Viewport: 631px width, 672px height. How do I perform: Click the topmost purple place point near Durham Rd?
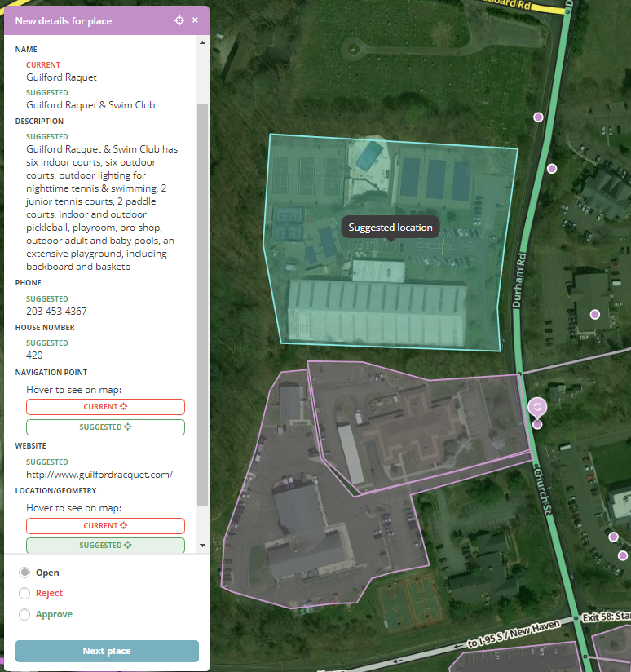pyautogui.click(x=538, y=117)
